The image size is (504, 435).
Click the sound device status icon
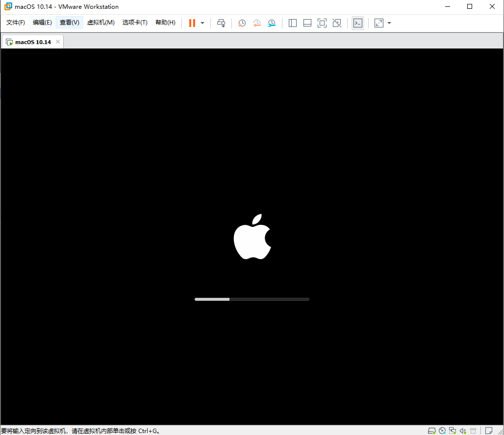pyautogui.click(x=463, y=431)
